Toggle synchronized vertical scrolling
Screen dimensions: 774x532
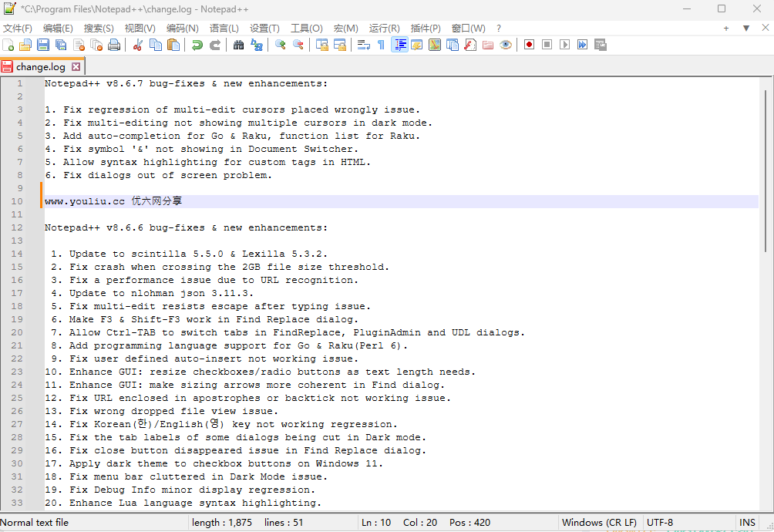coord(321,45)
